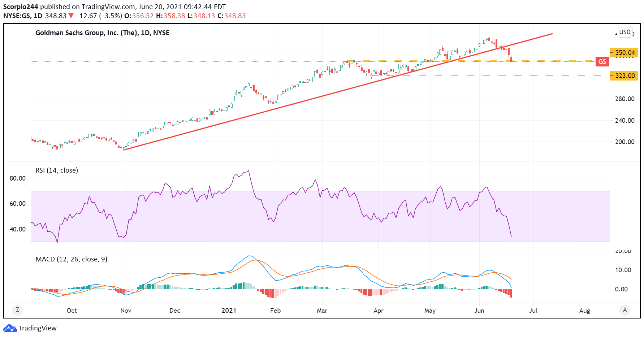The width and height of the screenshot is (644, 338).
Task: Open the TradingView link beside the logo
Action: [38, 328]
